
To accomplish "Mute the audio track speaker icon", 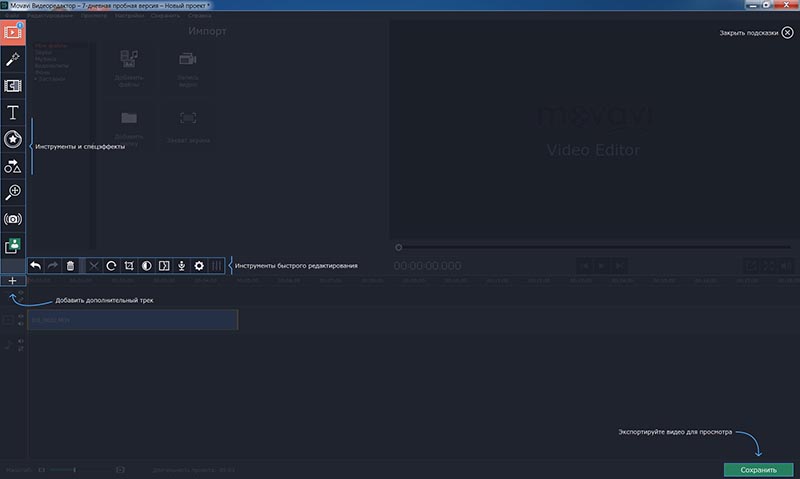I will point(21,341).
